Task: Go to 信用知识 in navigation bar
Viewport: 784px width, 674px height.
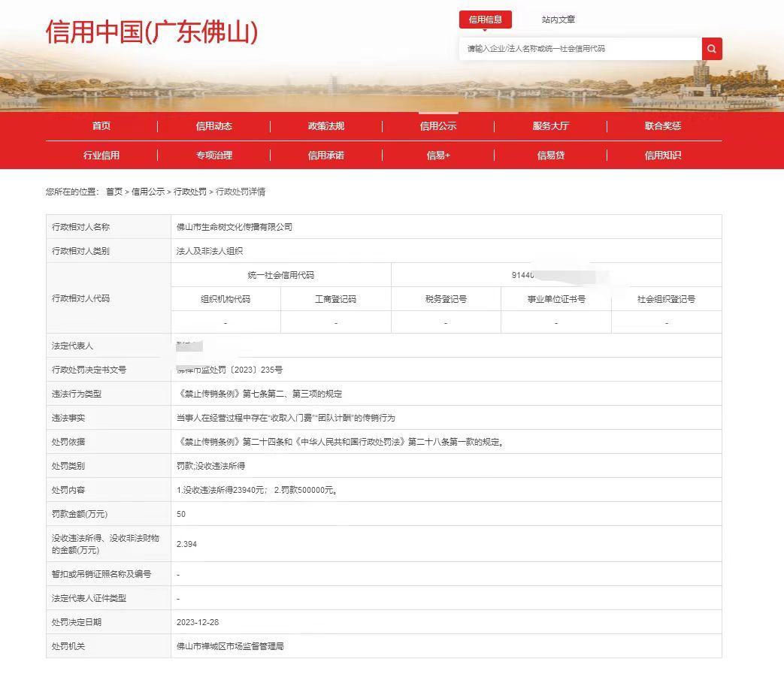Action: [x=662, y=156]
